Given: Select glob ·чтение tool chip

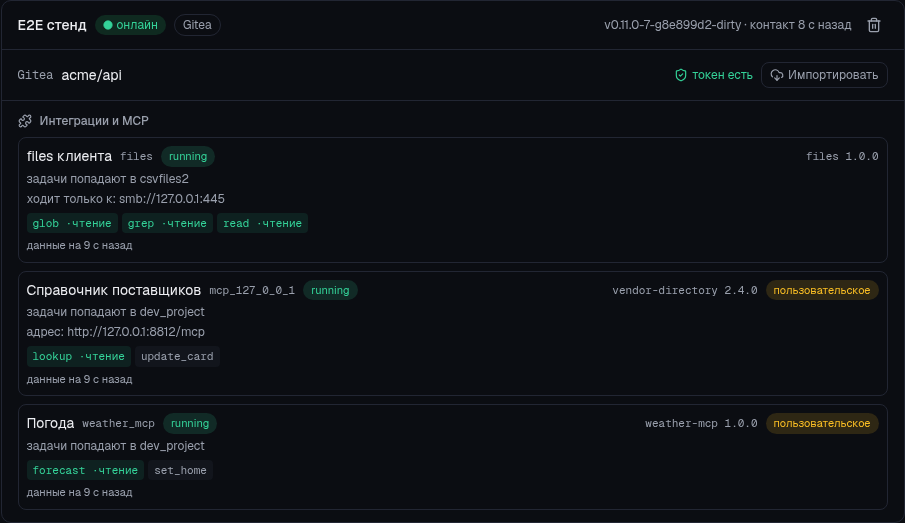Looking at the screenshot, I should 72,223.
